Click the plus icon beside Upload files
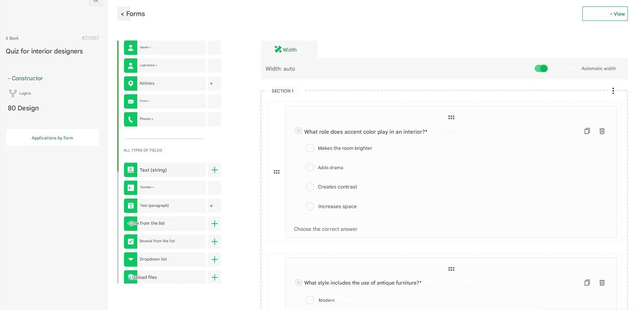This screenshot has height=310, width=644. point(214,277)
